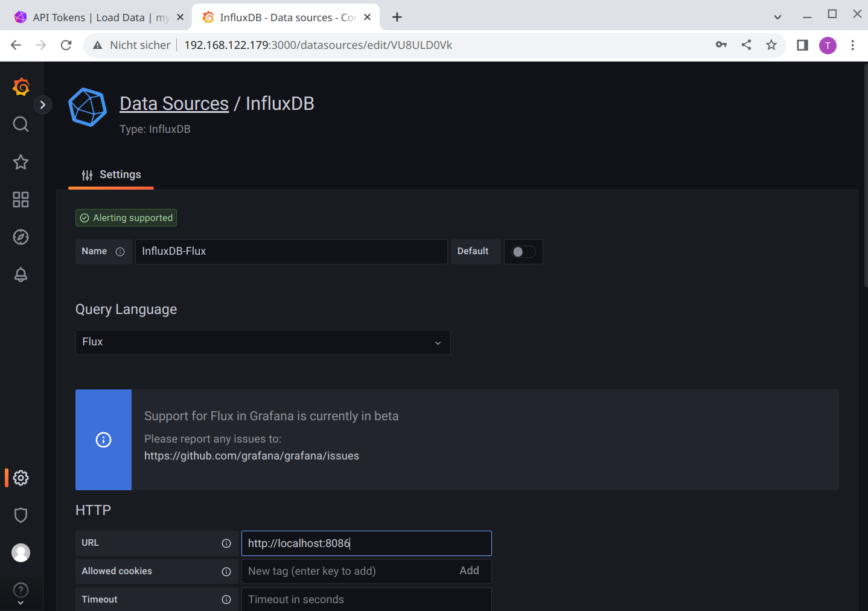The height and width of the screenshot is (611, 868).
Task: Open the Grafana home logo
Action: pos(21,87)
